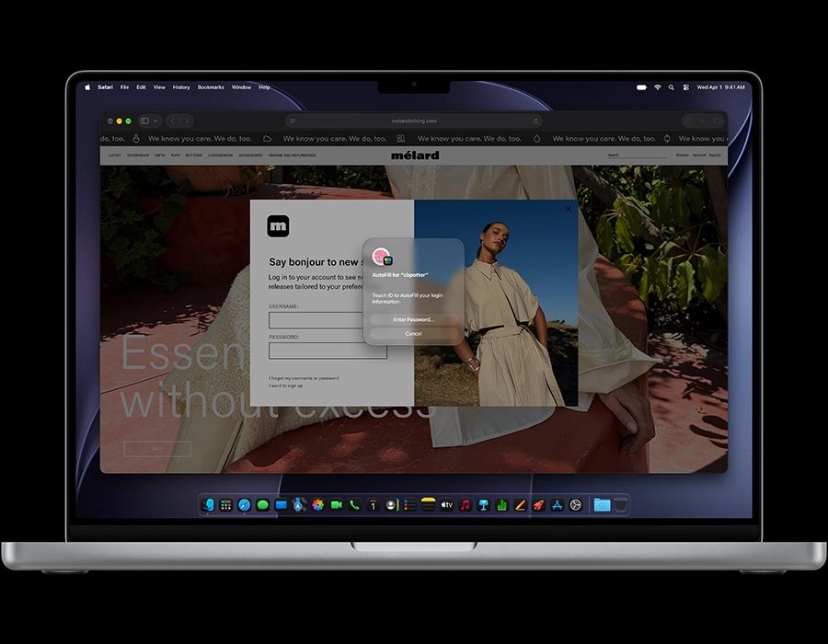Open the Launchpad apps grid icon
Viewport: 828px width, 644px height.
(x=226, y=505)
